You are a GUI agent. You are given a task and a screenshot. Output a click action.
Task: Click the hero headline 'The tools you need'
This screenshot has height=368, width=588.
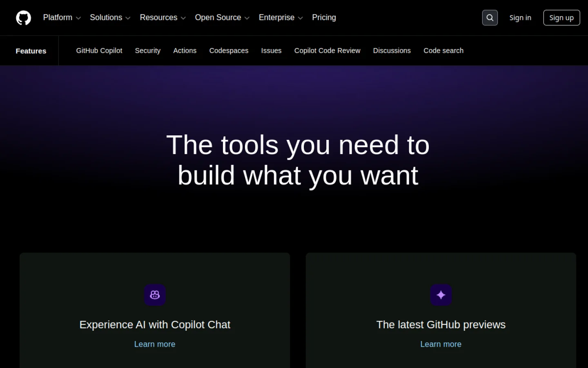pyautogui.click(x=298, y=160)
